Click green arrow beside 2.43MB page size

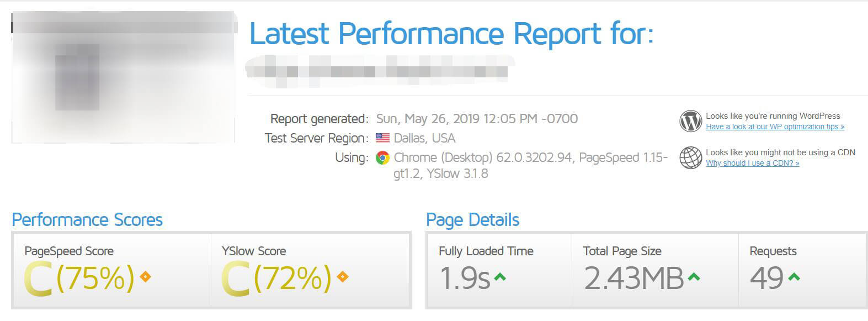(x=694, y=277)
